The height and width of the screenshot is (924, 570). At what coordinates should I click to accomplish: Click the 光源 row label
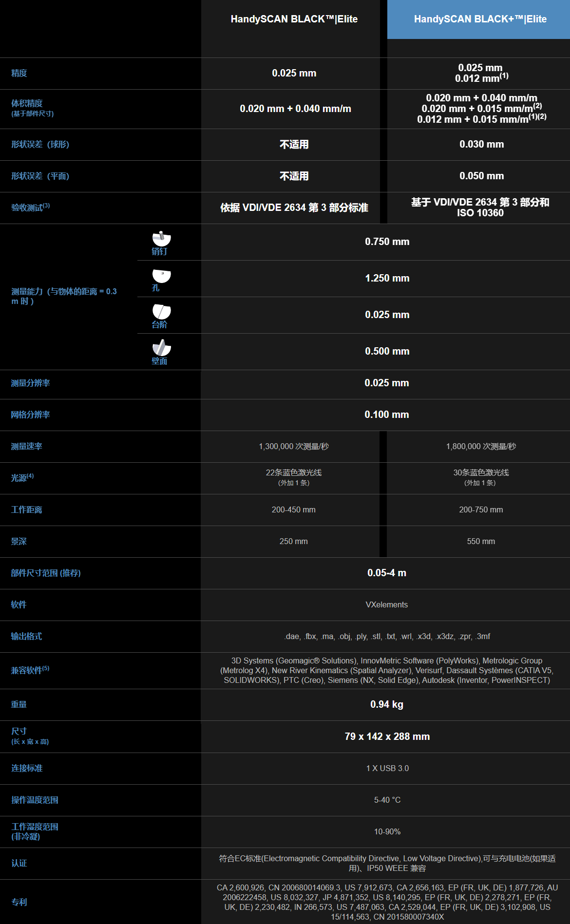[22, 477]
